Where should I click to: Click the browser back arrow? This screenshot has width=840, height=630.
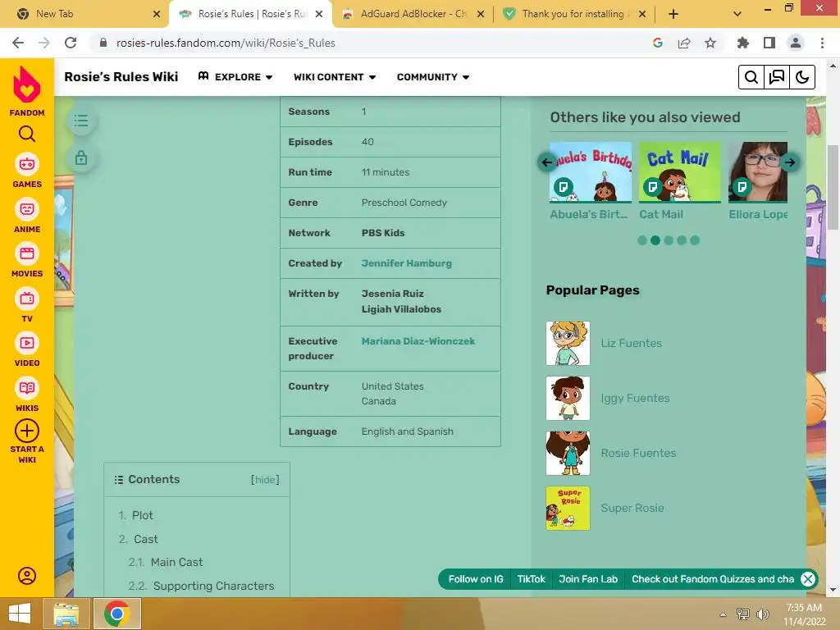point(18,43)
